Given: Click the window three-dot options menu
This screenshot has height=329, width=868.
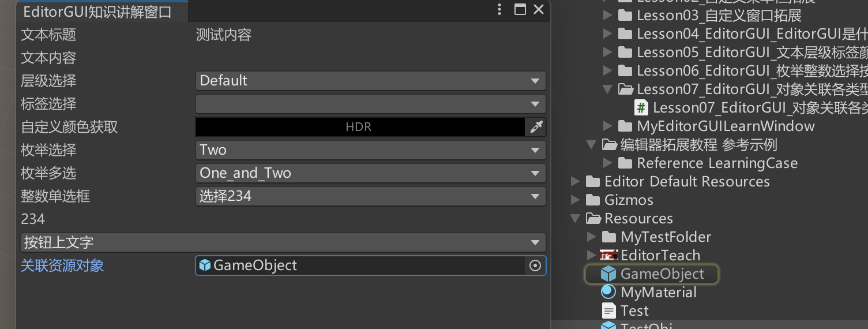Looking at the screenshot, I should [499, 10].
